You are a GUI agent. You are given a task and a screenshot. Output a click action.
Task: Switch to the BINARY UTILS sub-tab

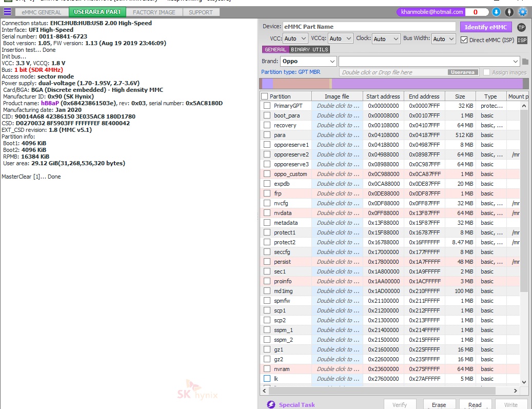coord(309,50)
